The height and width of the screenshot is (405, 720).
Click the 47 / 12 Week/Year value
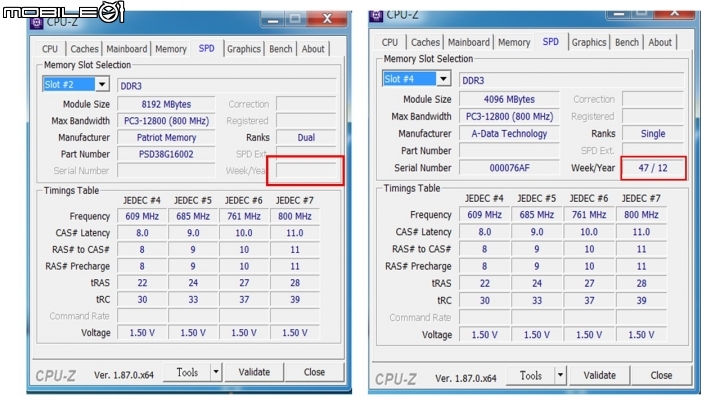pos(653,168)
